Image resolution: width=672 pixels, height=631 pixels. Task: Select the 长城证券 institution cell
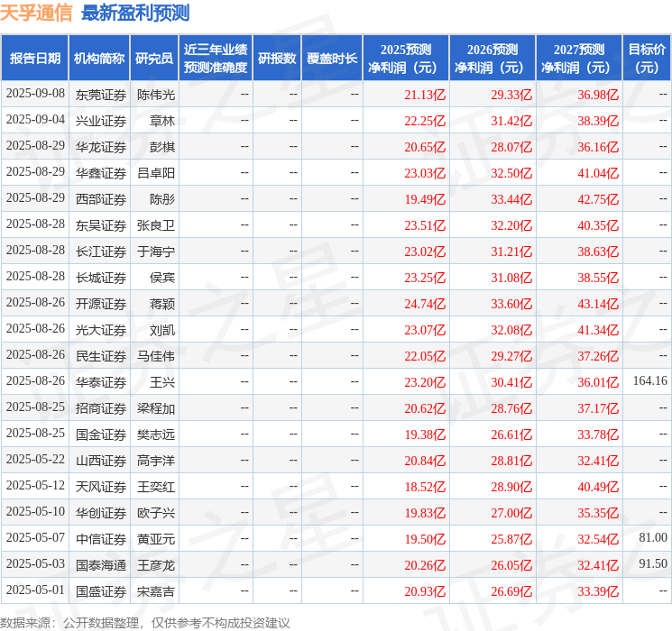(101, 278)
